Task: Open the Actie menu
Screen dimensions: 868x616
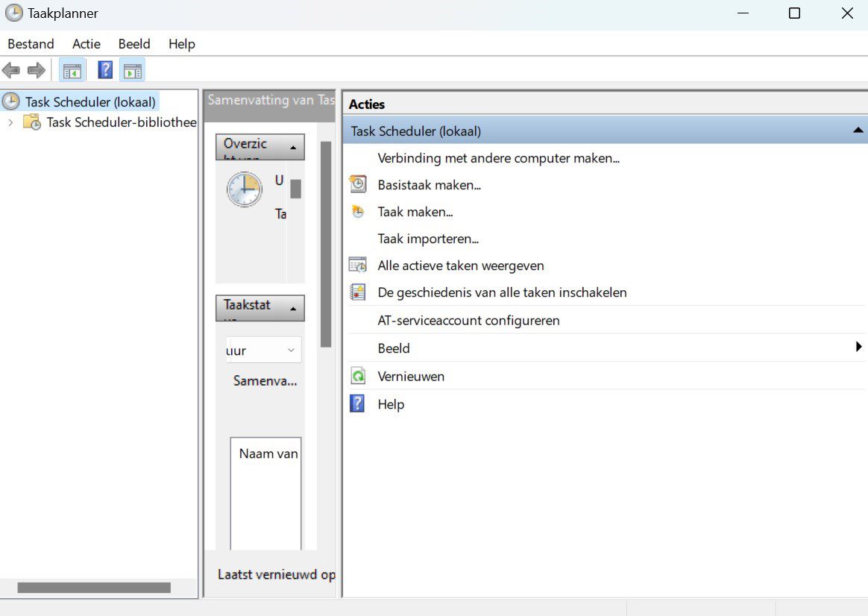Action: (x=87, y=44)
